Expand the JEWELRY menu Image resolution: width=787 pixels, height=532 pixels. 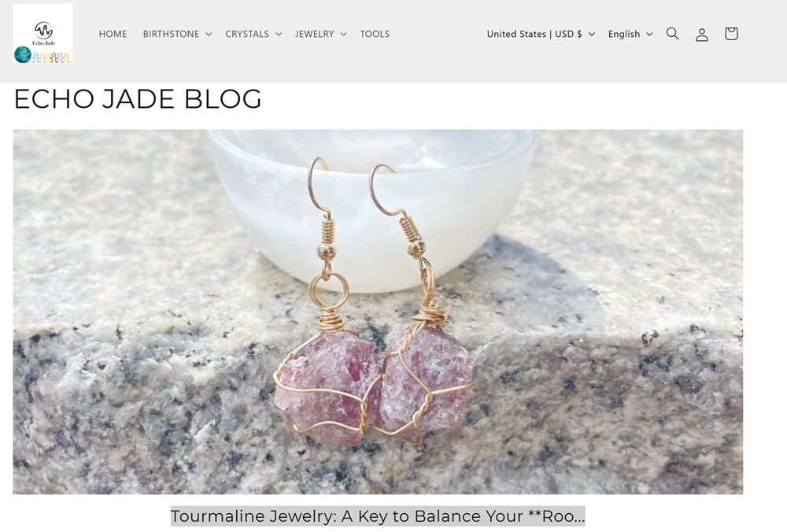321,34
